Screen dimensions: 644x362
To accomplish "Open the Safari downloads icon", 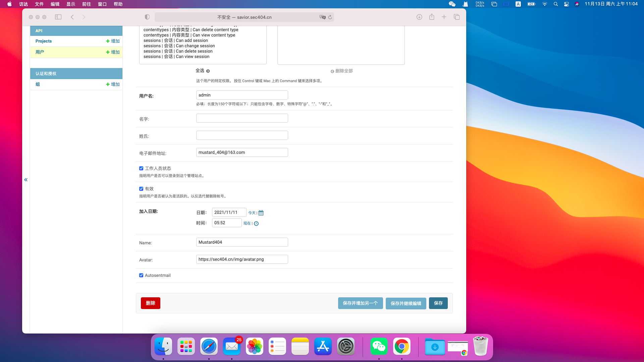I will pyautogui.click(x=419, y=17).
